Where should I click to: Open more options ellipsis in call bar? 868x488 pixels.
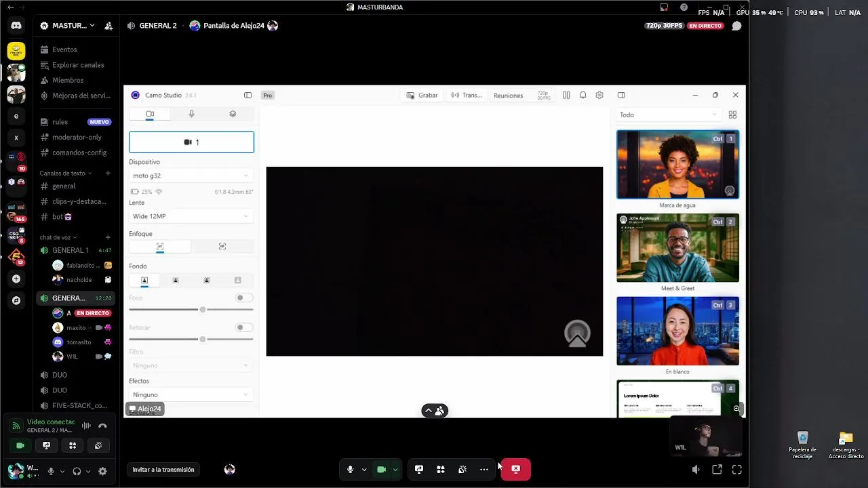pos(484,469)
